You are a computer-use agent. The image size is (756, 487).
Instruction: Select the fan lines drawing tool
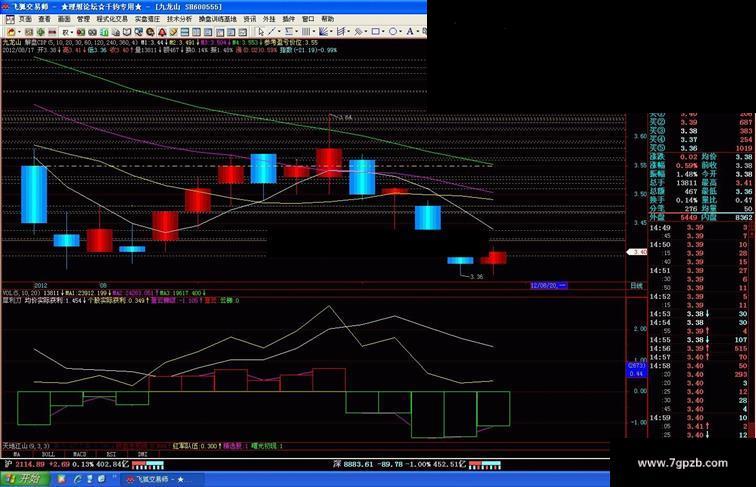tap(324, 32)
